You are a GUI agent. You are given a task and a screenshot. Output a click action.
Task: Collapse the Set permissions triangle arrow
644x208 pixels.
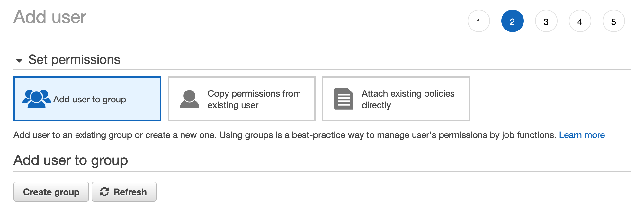click(19, 60)
